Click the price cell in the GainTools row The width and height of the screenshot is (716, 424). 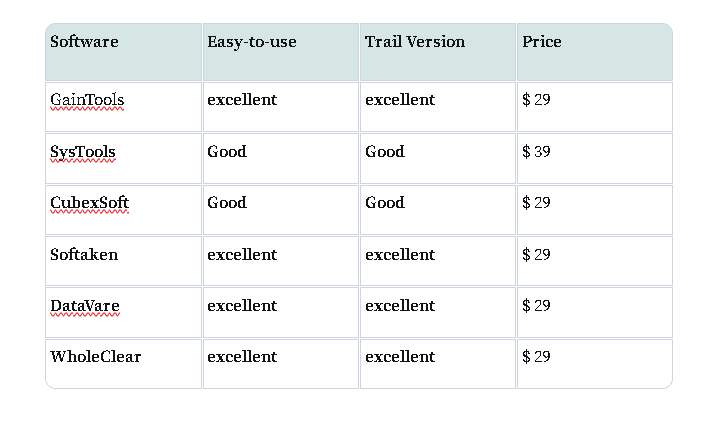[x=595, y=107]
